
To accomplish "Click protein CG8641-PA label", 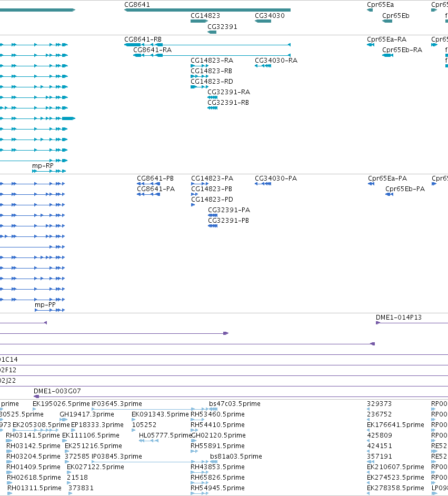I will tap(156, 189).
